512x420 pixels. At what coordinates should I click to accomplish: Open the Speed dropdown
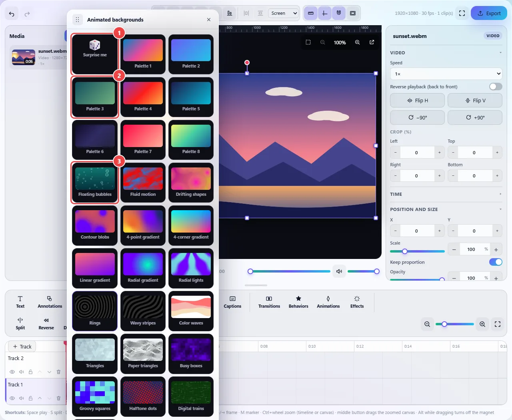[x=446, y=74]
